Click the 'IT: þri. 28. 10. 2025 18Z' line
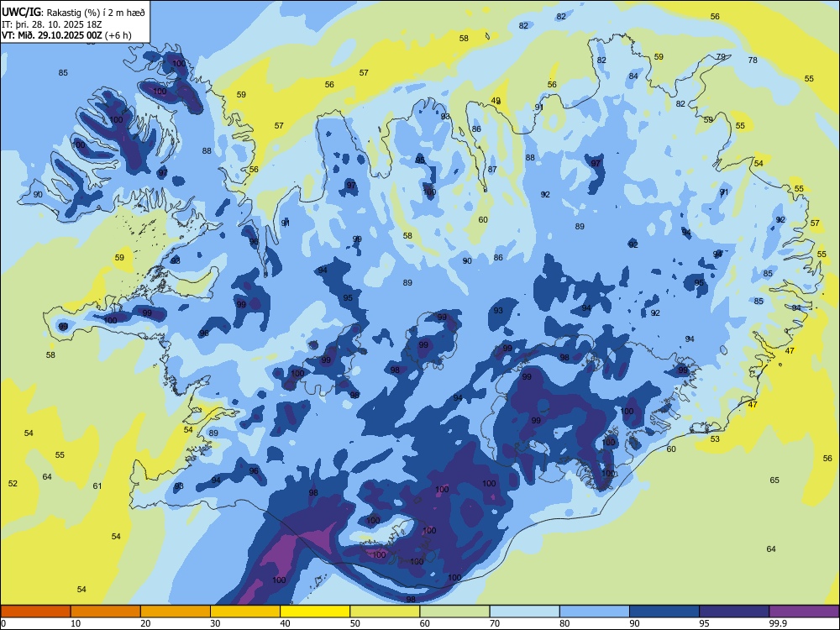 pyautogui.click(x=51, y=24)
